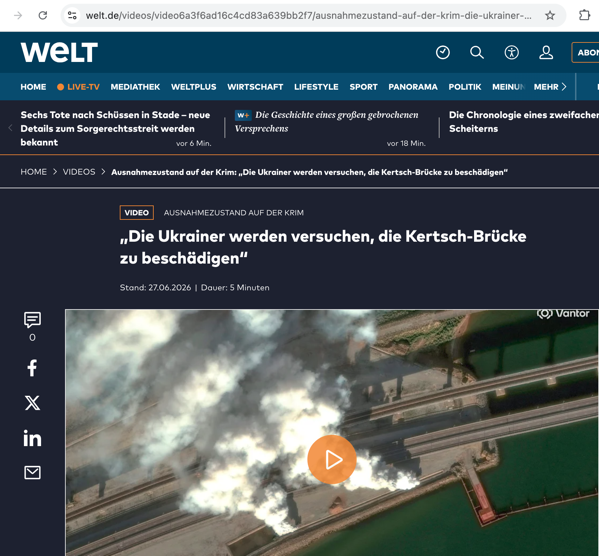The width and height of the screenshot is (599, 556).
Task: Bookmark page with the star icon
Action: pyautogui.click(x=550, y=15)
